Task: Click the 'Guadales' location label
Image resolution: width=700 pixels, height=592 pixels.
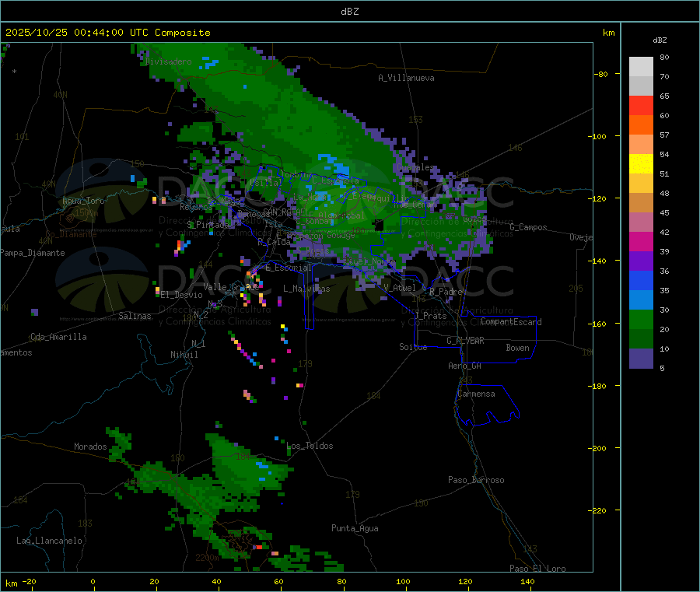Action: (x=415, y=167)
